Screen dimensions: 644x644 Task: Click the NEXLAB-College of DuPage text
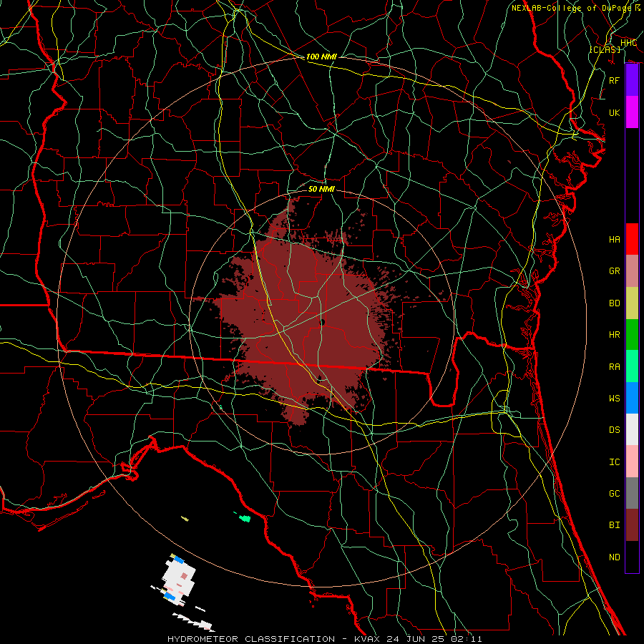571,8
